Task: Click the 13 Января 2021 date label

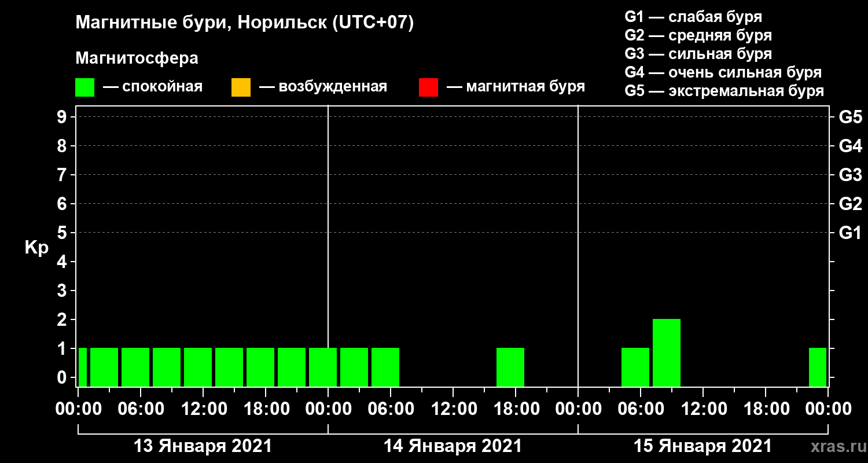Action: click(x=203, y=446)
